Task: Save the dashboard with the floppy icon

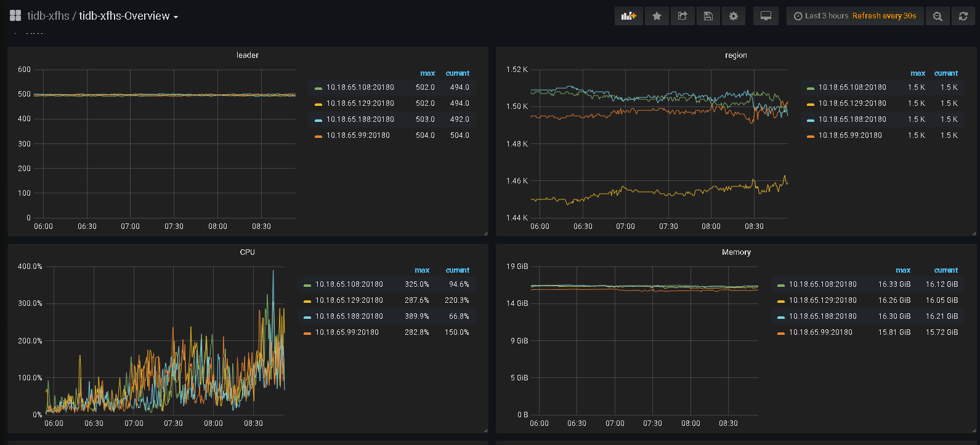Action: click(708, 17)
